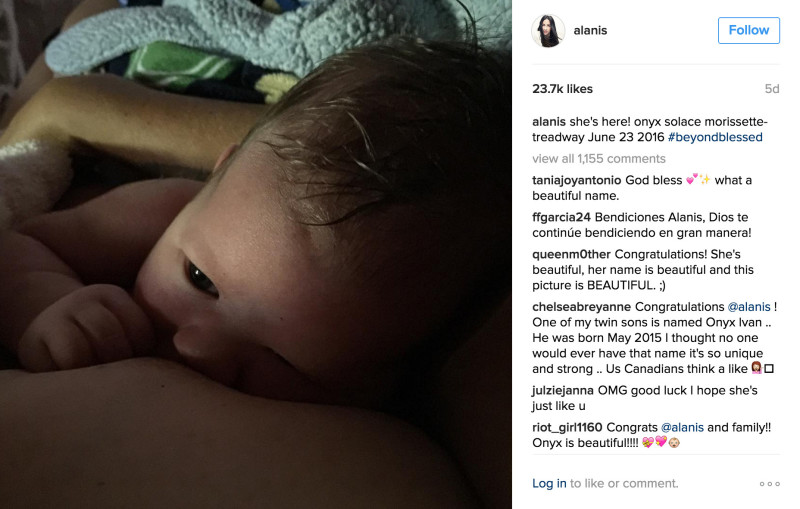Open commenter chelseabreyanne's profile

(x=582, y=307)
